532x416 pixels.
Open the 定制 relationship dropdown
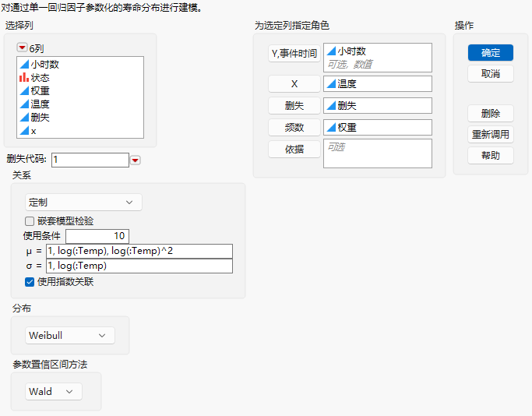pyautogui.click(x=83, y=203)
